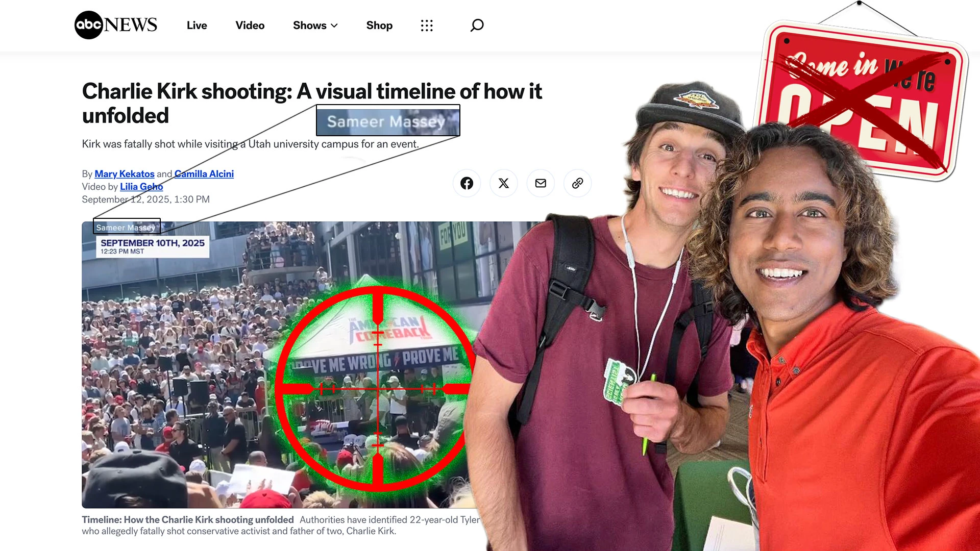980x551 pixels.
Task: Share article on Facebook
Action: click(467, 183)
